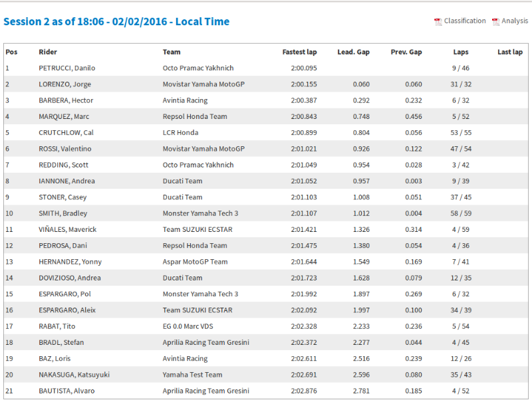
Task: Click the Analysis PDF icon
Action: click(495, 22)
